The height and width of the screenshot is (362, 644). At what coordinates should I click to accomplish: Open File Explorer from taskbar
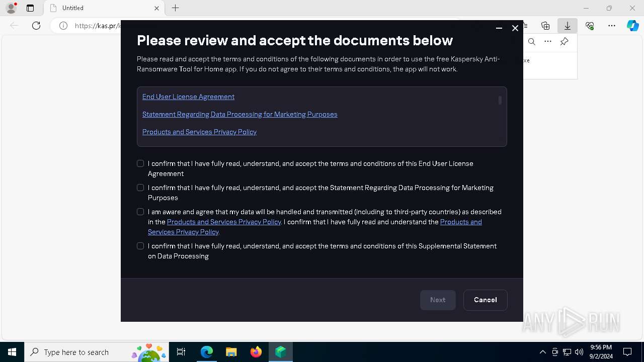click(x=231, y=352)
